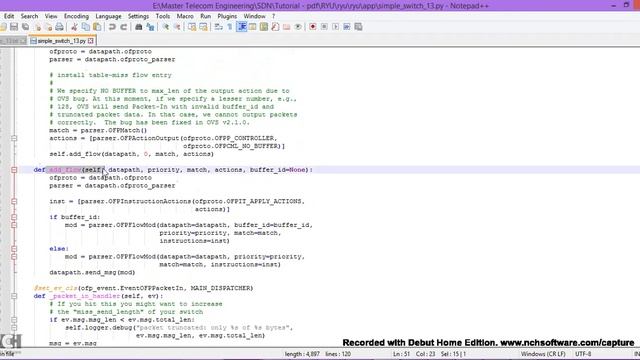Toggle the highlighted Indent Guide button
The width and height of the screenshot is (640, 360).
coord(241,27)
